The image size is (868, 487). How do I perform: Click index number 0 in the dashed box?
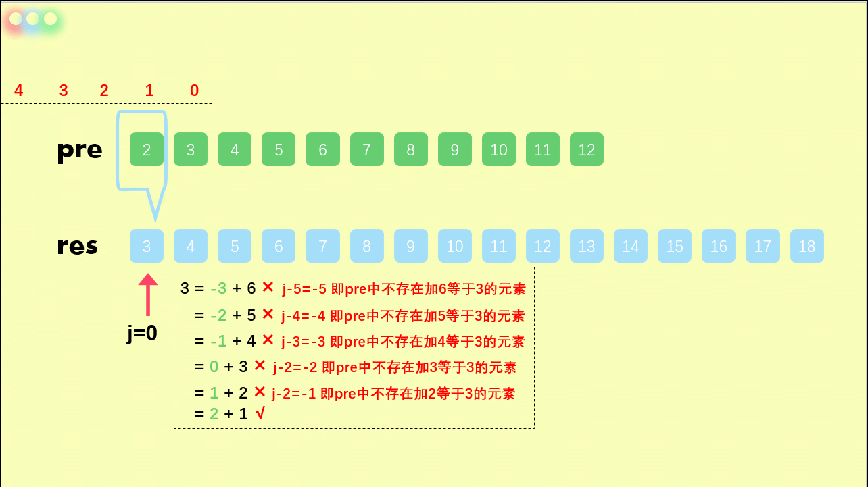coord(193,90)
